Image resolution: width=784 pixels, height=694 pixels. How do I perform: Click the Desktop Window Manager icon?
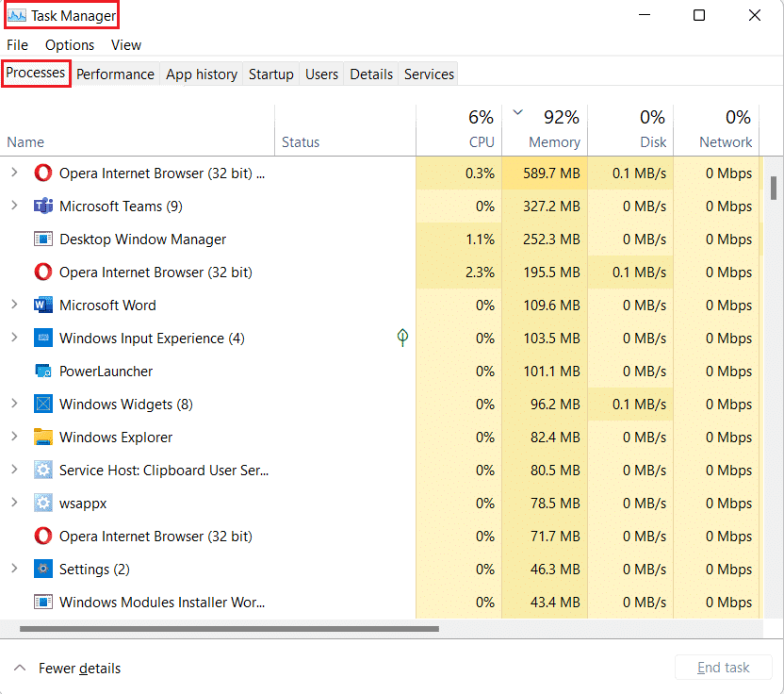[41, 239]
